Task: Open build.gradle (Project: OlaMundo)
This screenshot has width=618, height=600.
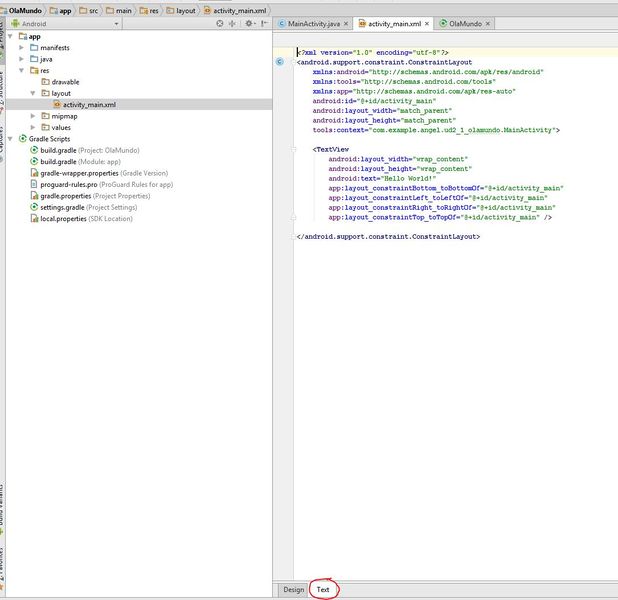Action: [85, 151]
